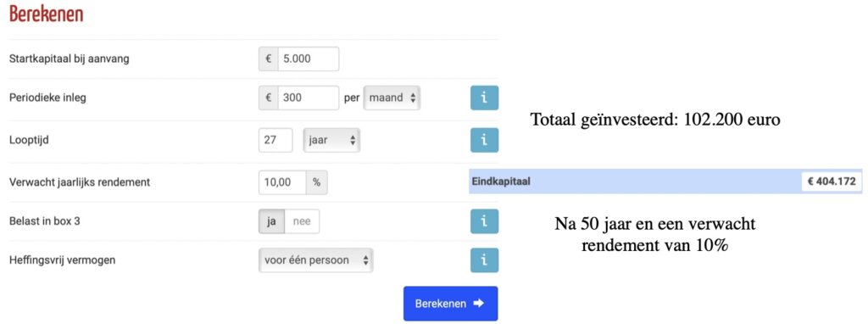Focus the Periodieke inleg field showing 300

tap(309, 98)
